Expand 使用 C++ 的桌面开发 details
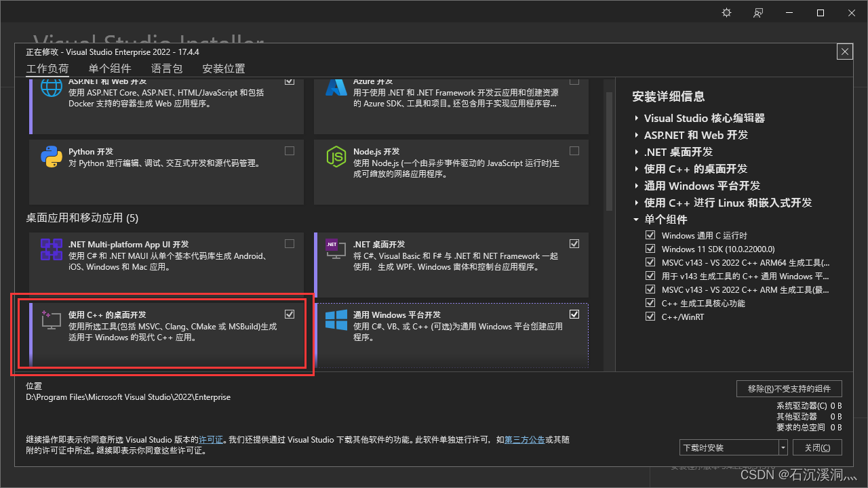868x488 pixels. 637,169
